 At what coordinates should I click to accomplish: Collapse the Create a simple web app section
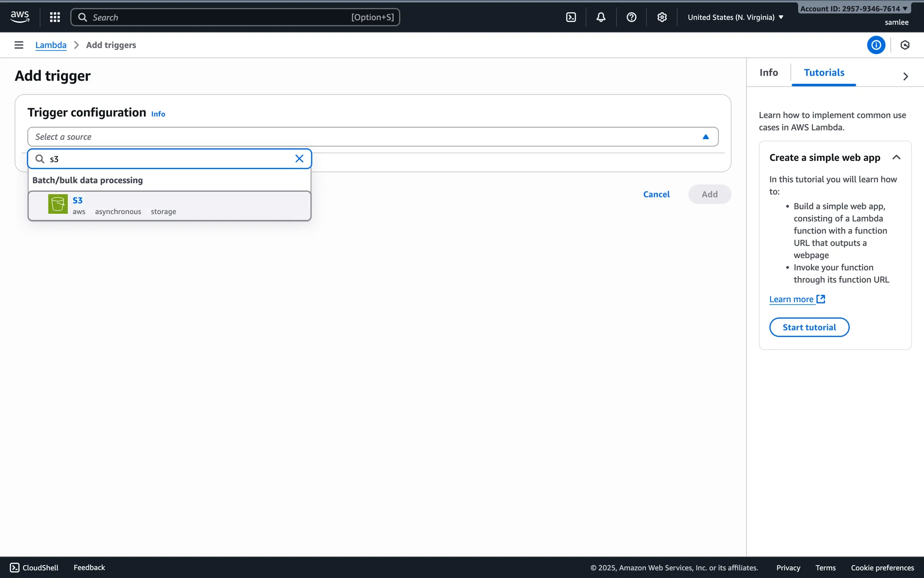(x=896, y=158)
